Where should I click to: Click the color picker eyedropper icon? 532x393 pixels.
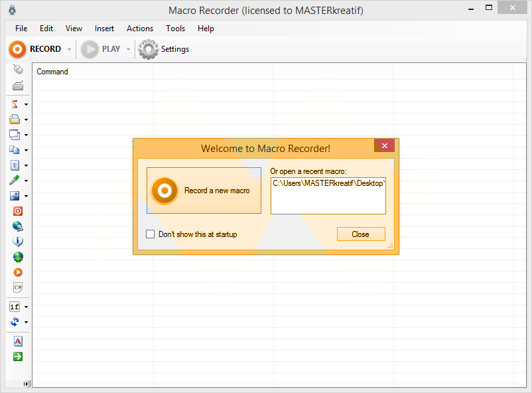(15, 181)
